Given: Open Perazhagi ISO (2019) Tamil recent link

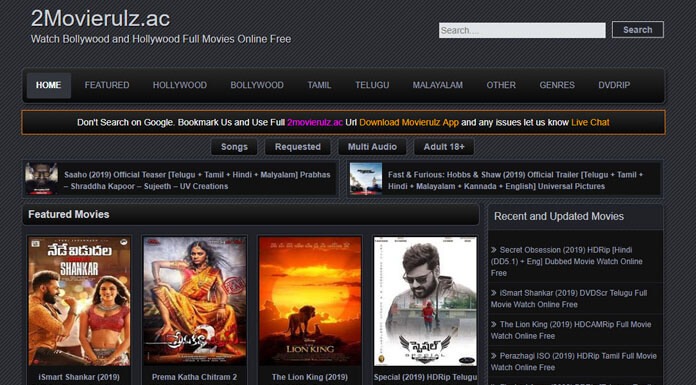Looking at the screenshot, I should [573, 362].
